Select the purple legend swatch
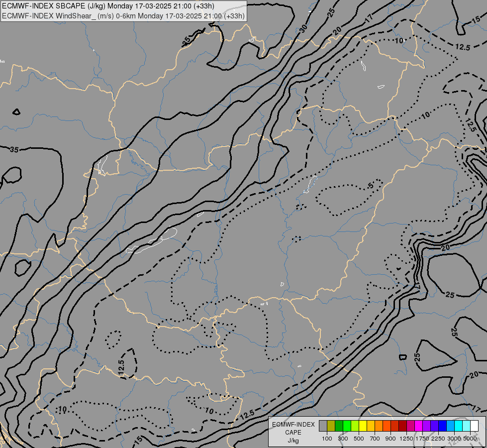 tap(427, 426)
